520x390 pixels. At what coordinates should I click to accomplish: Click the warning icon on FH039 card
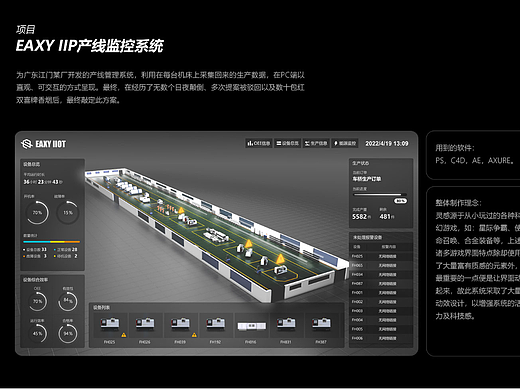coord(194,335)
